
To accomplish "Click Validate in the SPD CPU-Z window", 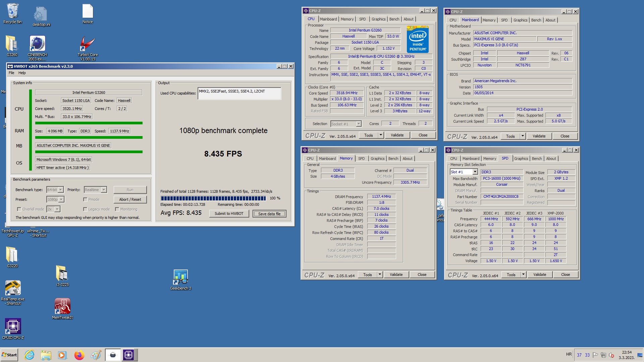I will click(540, 275).
